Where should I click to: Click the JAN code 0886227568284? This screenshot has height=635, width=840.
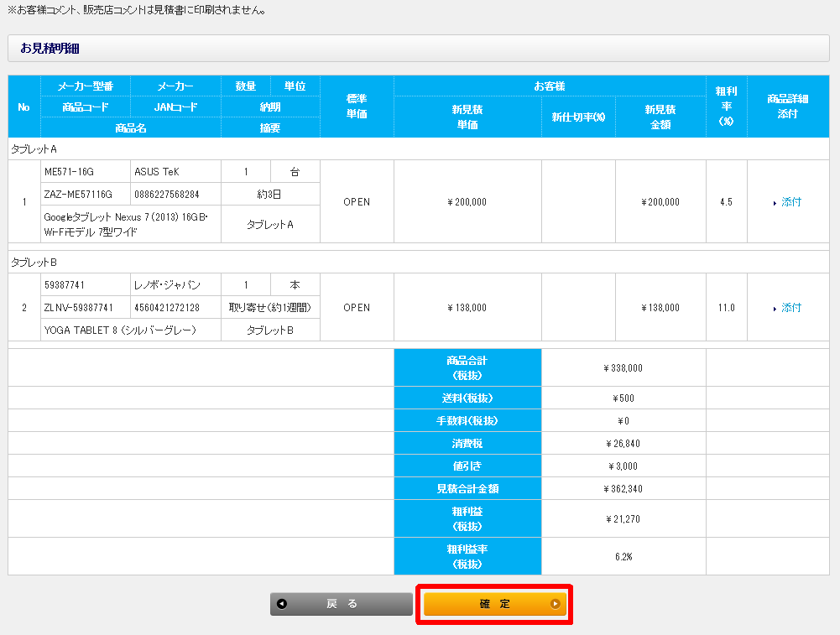[x=167, y=194]
